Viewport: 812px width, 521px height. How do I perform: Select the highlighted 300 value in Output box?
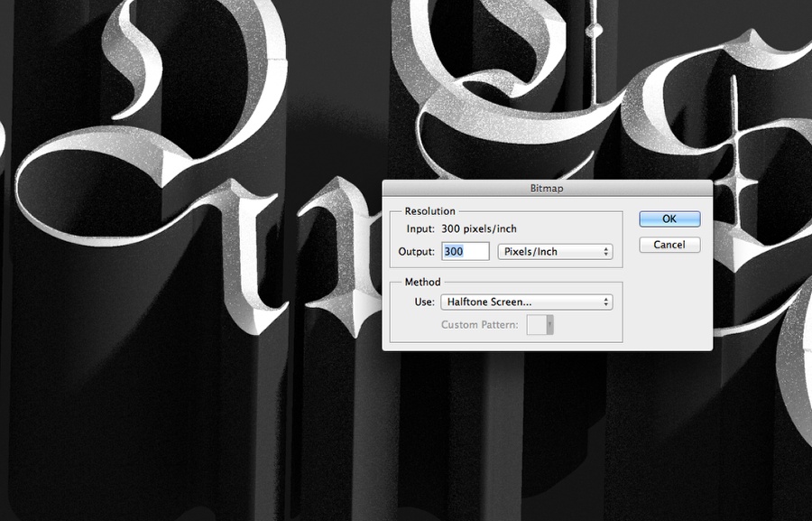point(456,251)
